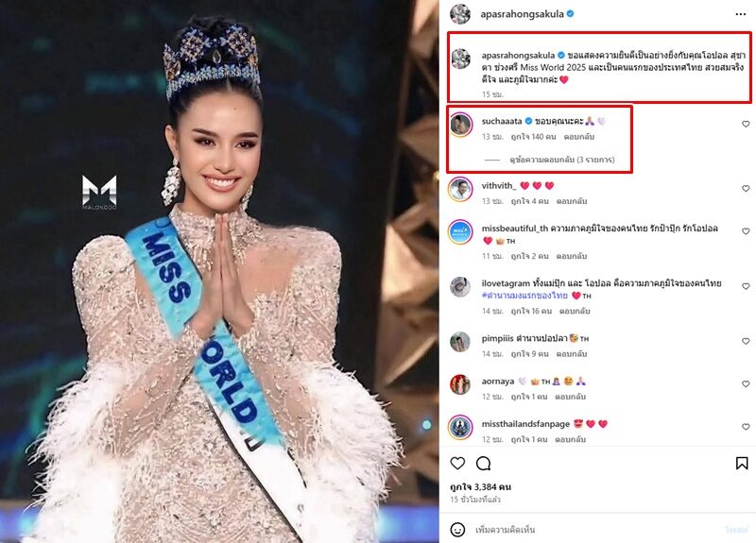Click the add comment input field
The image size is (756, 543).
596,530
